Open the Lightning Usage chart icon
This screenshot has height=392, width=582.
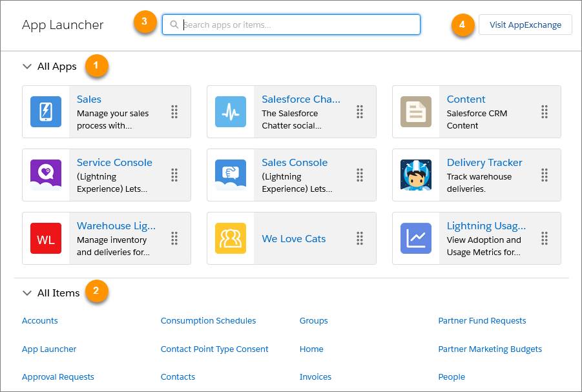pyautogui.click(x=416, y=238)
